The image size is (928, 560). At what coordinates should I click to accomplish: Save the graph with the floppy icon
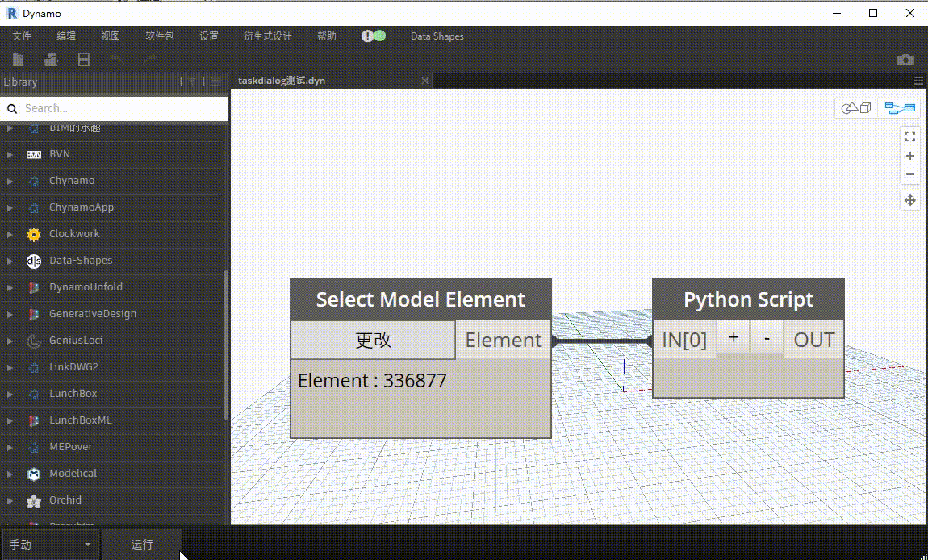84,59
